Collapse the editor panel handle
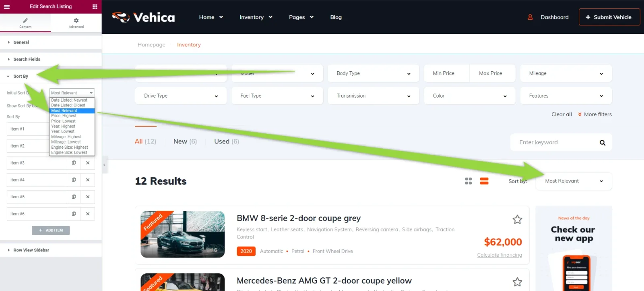This screenshot has width=644, height=291. tap(104, 165)
